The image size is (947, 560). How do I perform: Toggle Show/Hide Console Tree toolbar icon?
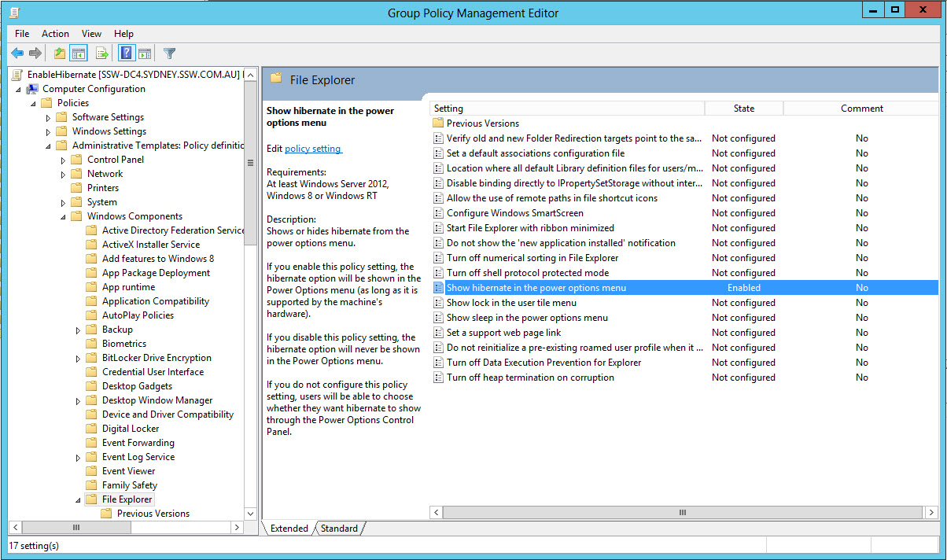click(x=78, y=53)
